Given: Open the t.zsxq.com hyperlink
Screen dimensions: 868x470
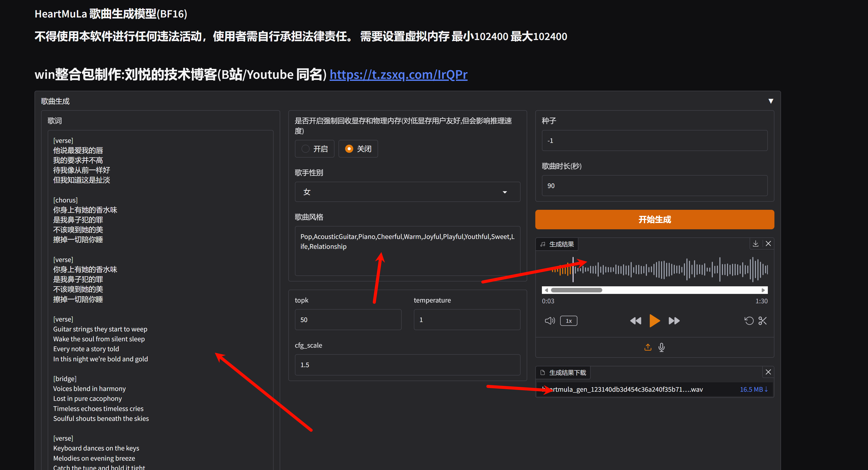Looking at the screenshot, I should (x=398, y=74).
